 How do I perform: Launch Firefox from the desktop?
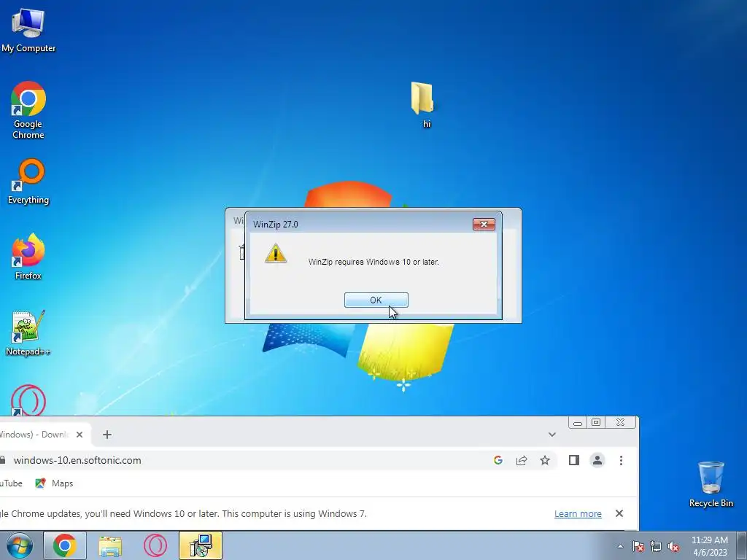tap(28, 257)
